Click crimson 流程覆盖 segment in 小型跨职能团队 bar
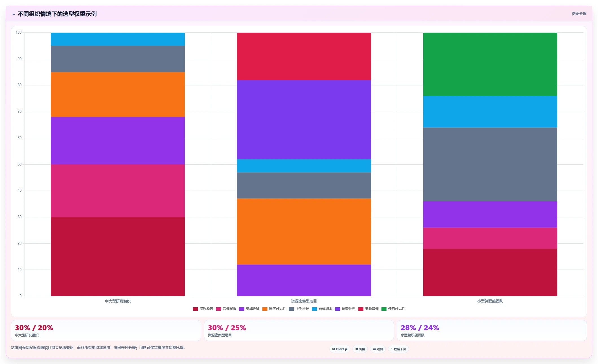598x364 pixels. pyautogui.click(x=490, y=272)
